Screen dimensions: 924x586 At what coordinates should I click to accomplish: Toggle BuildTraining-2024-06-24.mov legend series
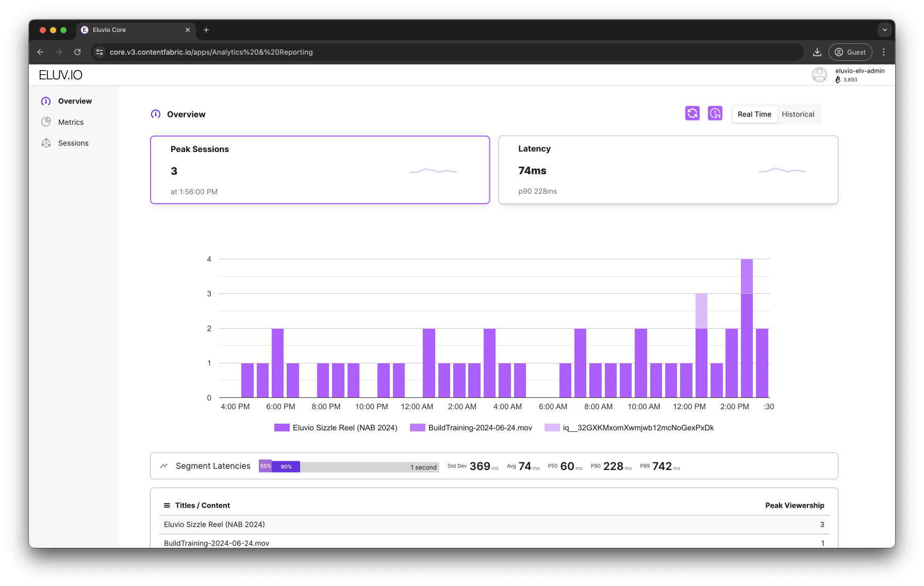(x=471, y=428)
